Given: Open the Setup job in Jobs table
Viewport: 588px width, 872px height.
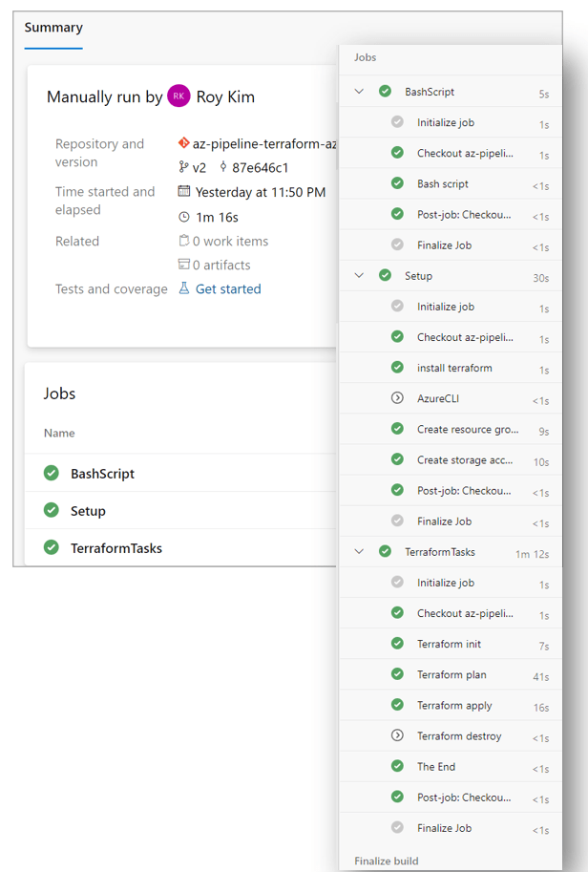Looking at the screenshot, I should 88,511.
